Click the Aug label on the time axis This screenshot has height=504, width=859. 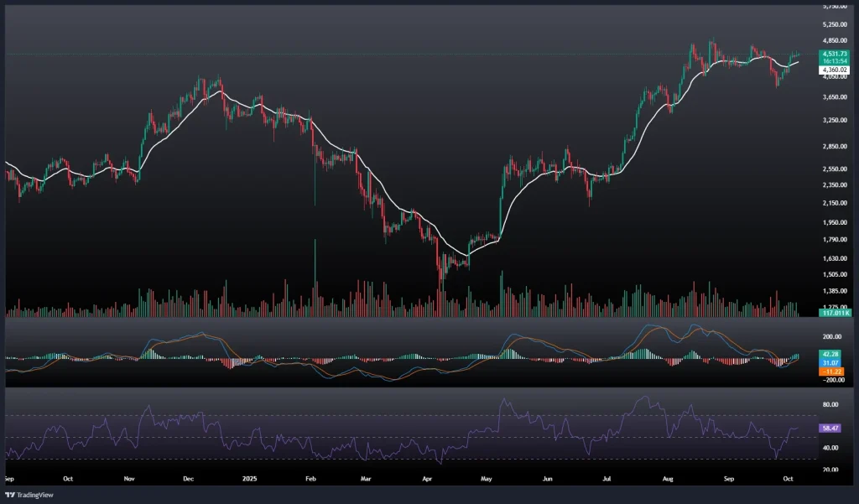coord(669,479)
